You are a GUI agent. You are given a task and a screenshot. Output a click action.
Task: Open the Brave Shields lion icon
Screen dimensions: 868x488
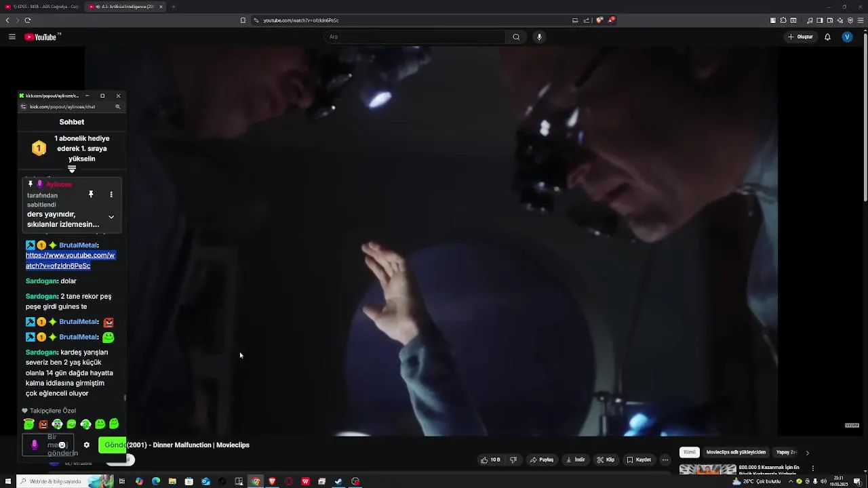[x=599, y=20]
